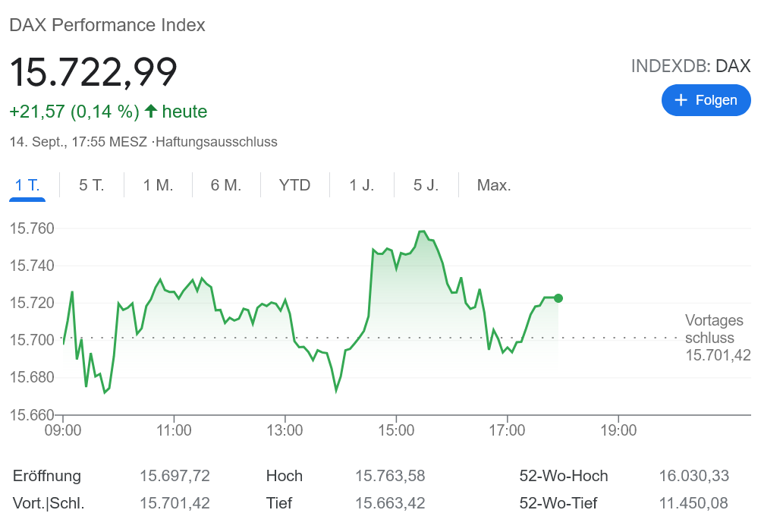Show the 1 M. chart view
Viewport: 761px width, 532px height.
coord(158,185)
